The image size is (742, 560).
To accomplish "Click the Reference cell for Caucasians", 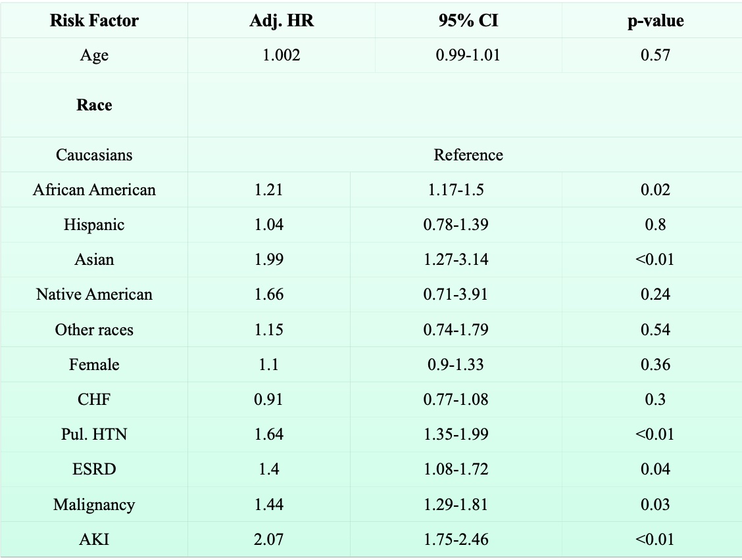I will coord(468,155).
